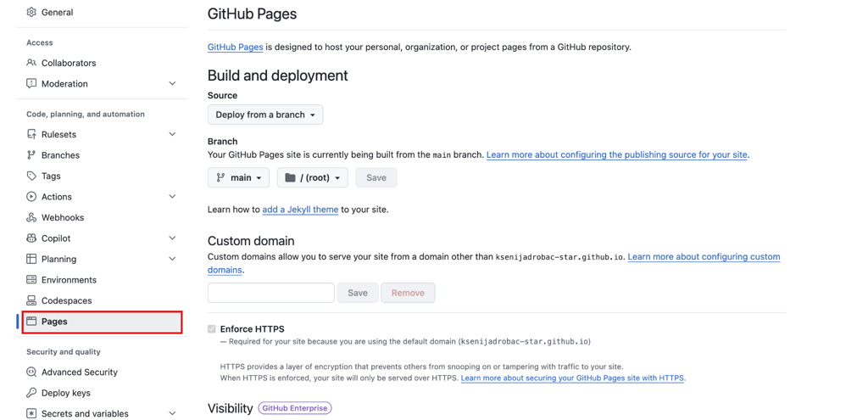Image resolution: width=868 pixels, height=420 pixels.
Task: Click Save button next to branch selectors
Action: coord(376,178)
